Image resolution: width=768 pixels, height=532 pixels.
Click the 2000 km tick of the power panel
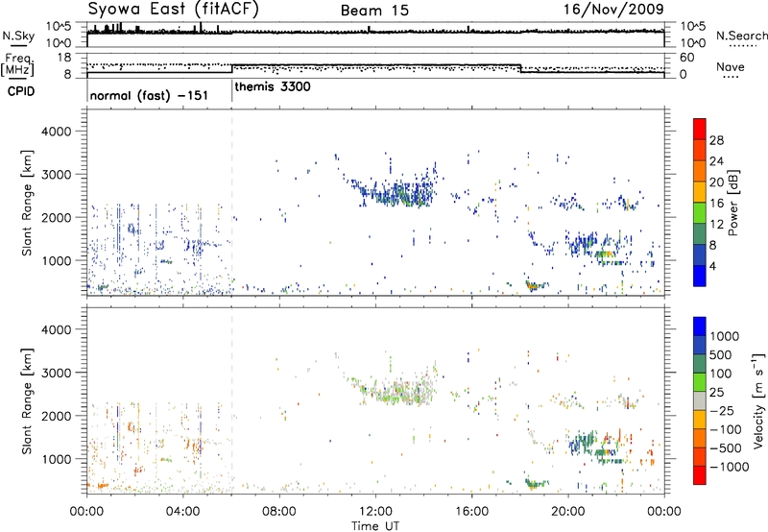click(57, 217)
